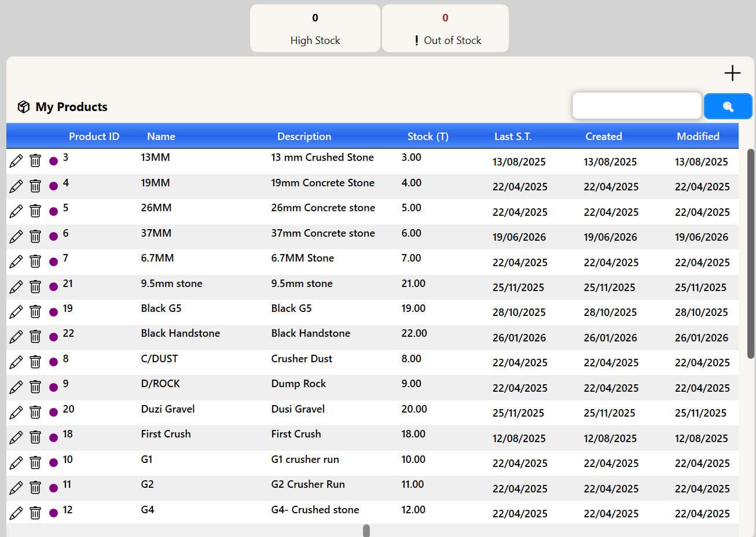756x537 pixels.
Task: Delete the Duzi Gravel product
Action: [x=35, y=412]
